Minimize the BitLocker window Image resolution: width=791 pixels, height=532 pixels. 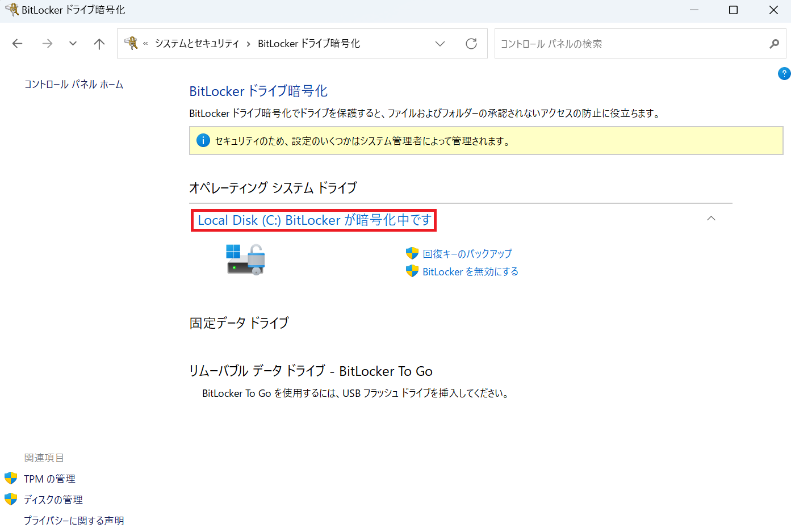coord(694,10)
